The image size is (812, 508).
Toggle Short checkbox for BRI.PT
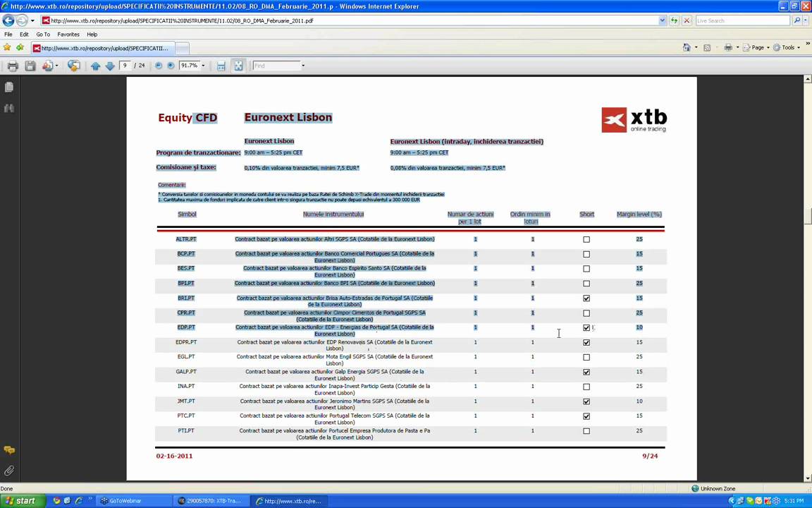click(x=586, y=298)
